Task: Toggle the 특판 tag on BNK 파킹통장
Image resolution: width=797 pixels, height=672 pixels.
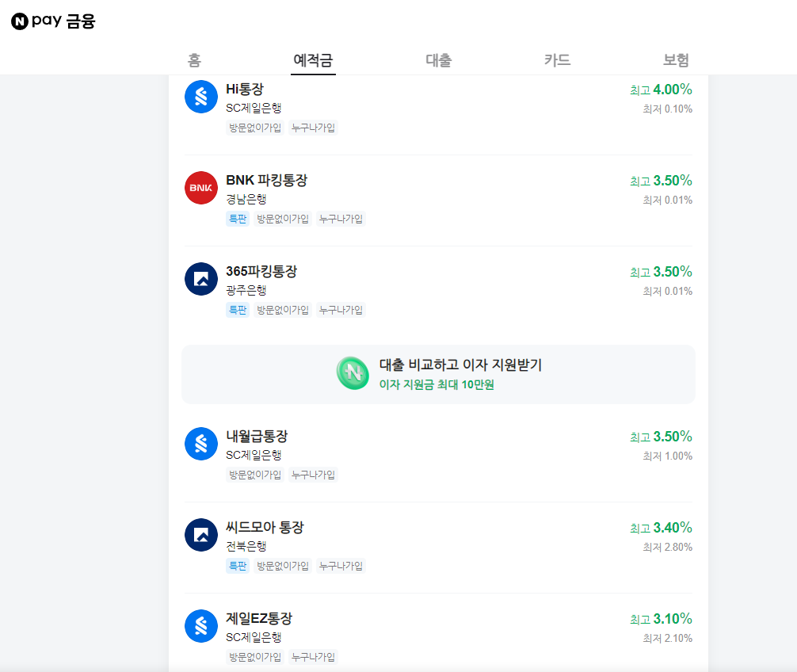Action: (x=238, y=219)
